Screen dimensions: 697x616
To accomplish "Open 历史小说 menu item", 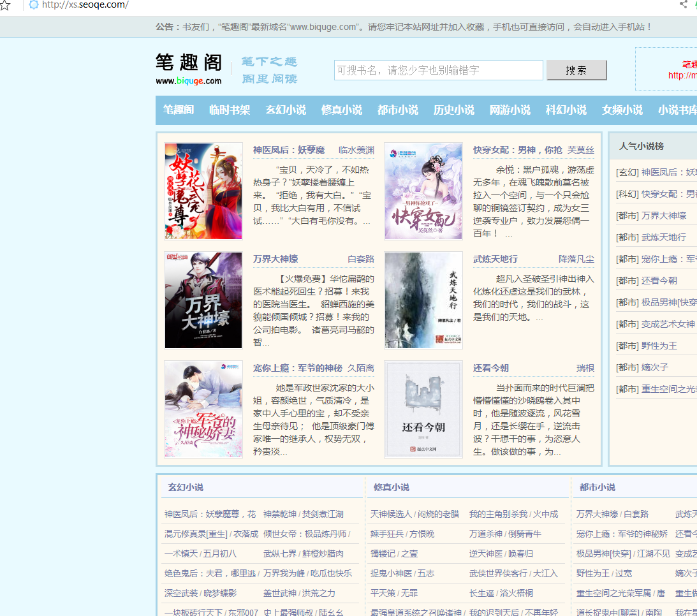I will tap(453, 110).
